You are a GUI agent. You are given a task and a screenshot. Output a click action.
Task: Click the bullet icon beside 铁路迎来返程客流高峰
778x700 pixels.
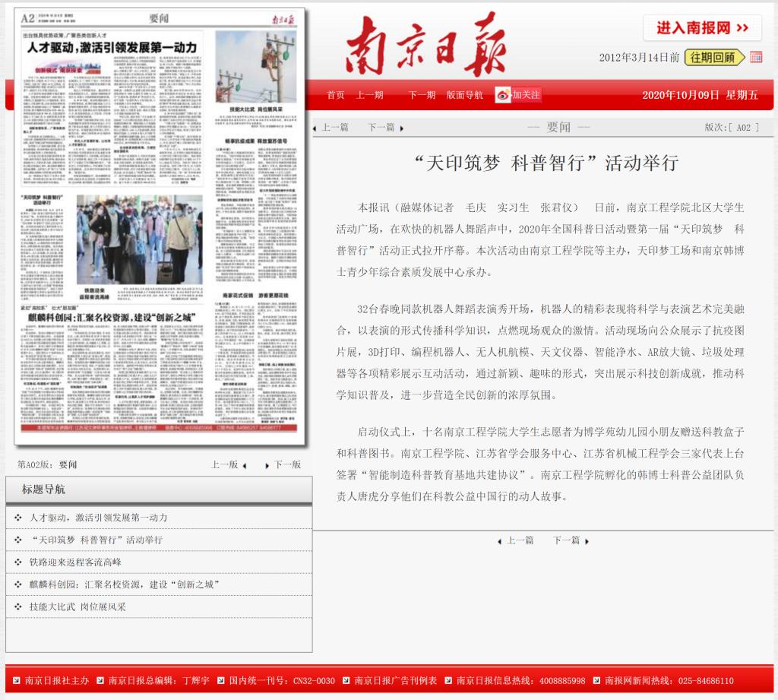17,562
